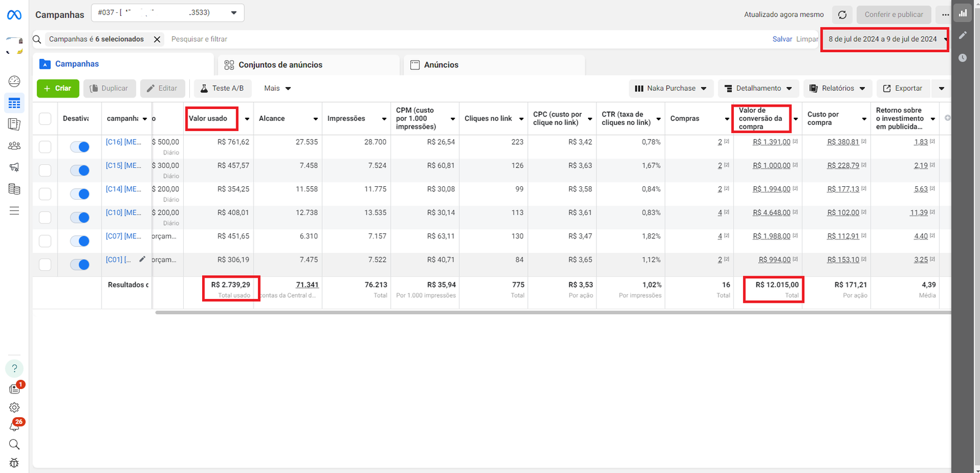Switch to the Anúncios tab
This screenshot has width=980, height=473.
441,65
